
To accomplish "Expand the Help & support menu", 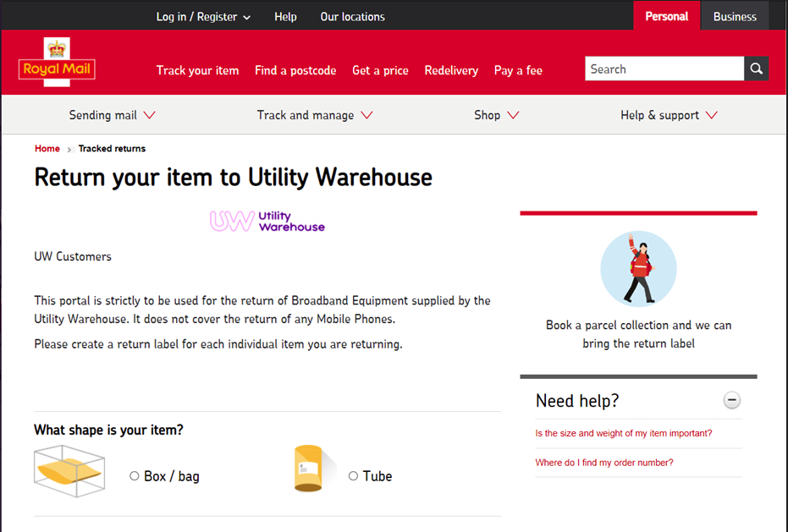I will (x=669, y=115).
